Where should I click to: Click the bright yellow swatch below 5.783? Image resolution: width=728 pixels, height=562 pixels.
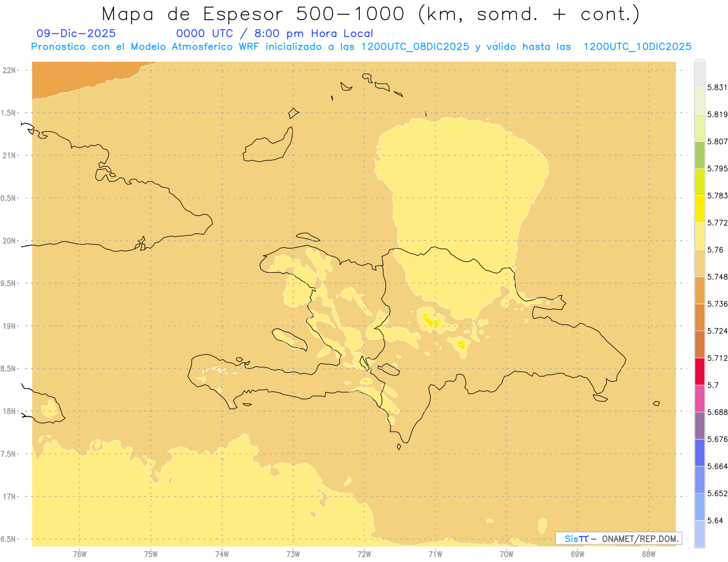pyautogui.click(x=699, y=209)
